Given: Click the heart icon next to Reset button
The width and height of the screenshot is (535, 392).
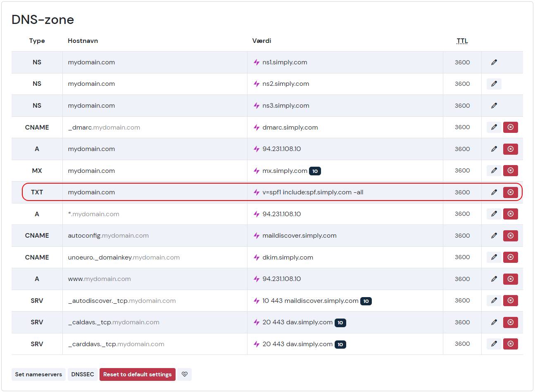Looking at the screenshot, I should click(185, 374).
